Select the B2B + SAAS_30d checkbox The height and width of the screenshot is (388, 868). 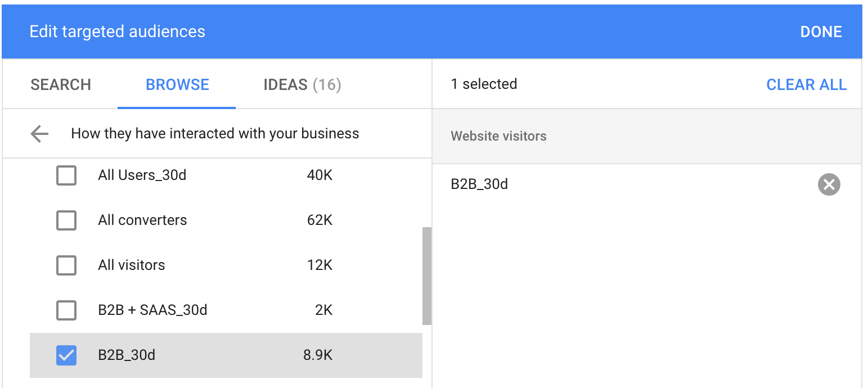(x=66, y=310)
